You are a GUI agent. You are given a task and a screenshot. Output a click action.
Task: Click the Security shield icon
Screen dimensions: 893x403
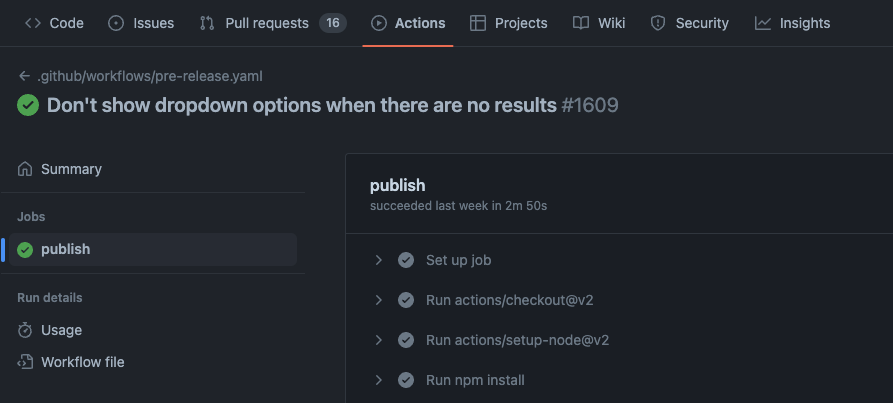pos(658,23)
